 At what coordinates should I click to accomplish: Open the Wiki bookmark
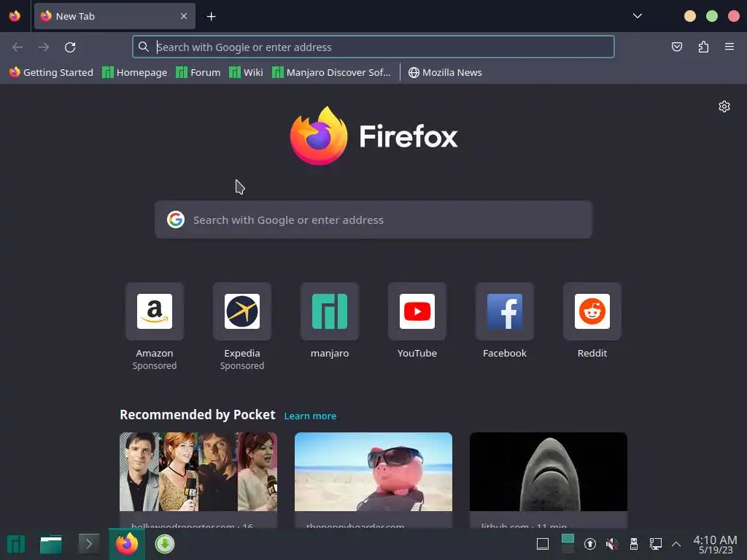coord(246,72)
